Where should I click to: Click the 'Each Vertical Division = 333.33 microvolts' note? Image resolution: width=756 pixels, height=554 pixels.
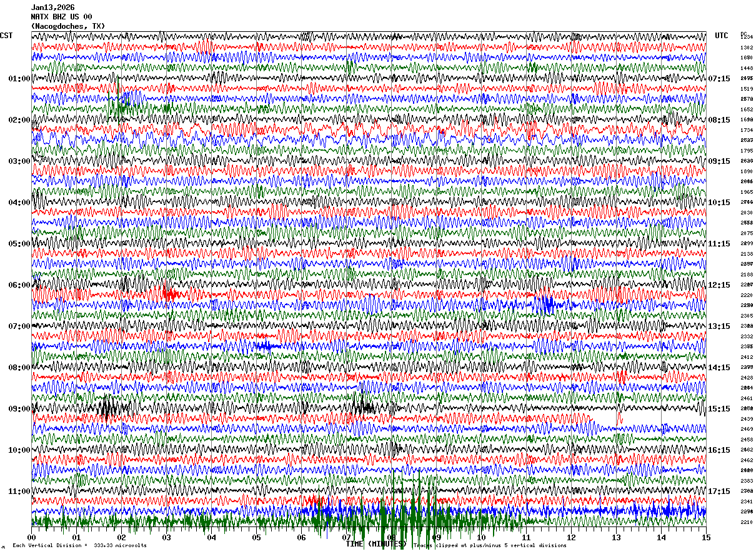(80, 546)
